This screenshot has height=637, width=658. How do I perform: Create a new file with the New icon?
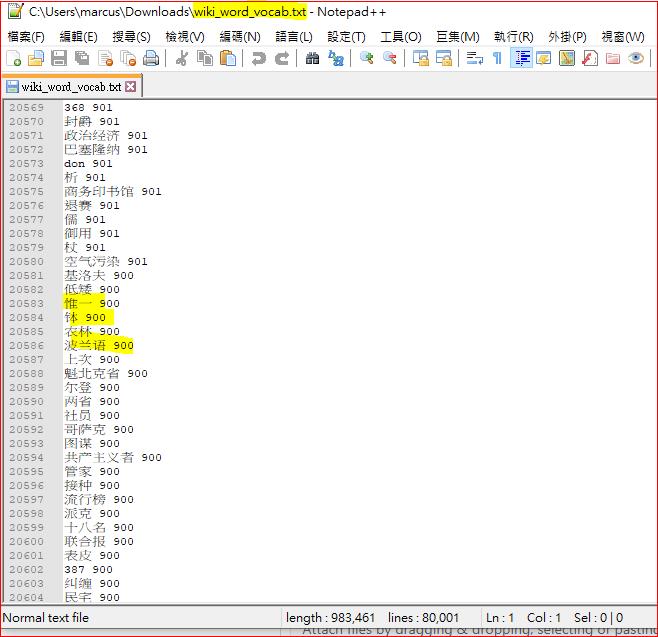pos(13,58)
